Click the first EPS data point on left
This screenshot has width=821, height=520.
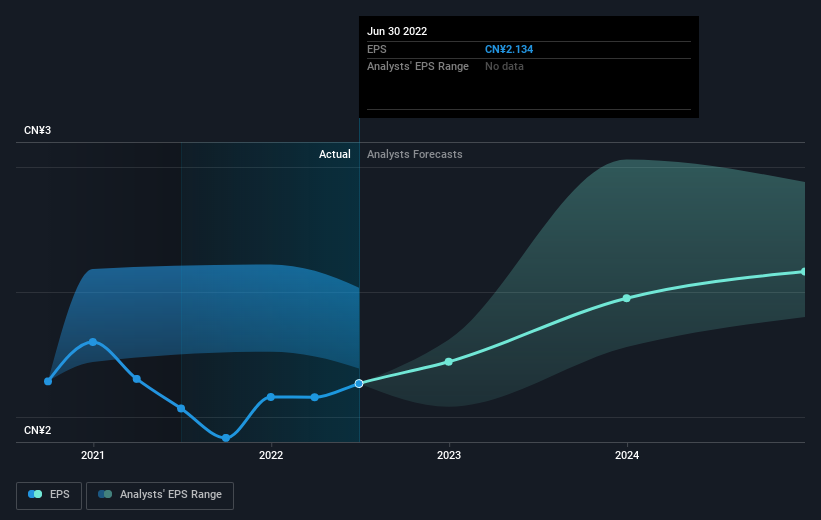click(48, 381)
